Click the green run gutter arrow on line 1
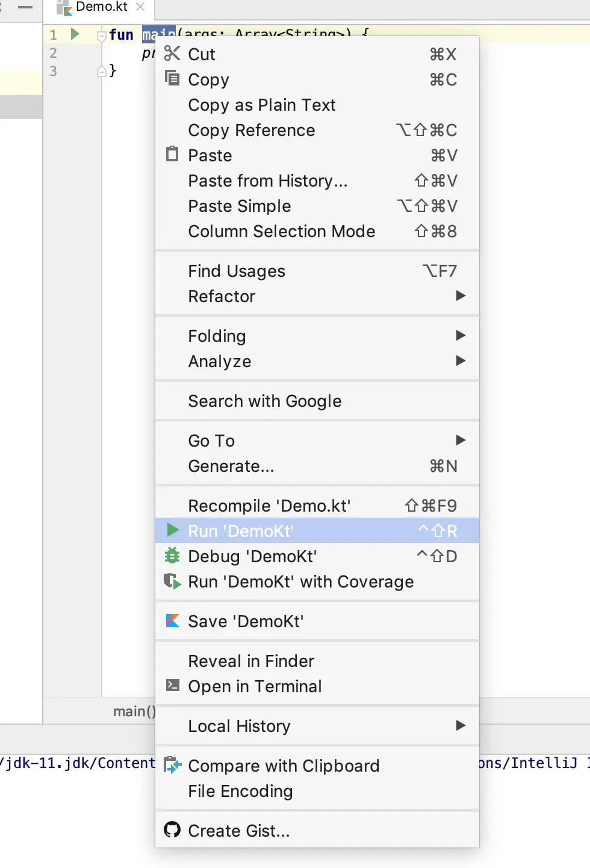The image size is (590, 868). tap(75, 34)
